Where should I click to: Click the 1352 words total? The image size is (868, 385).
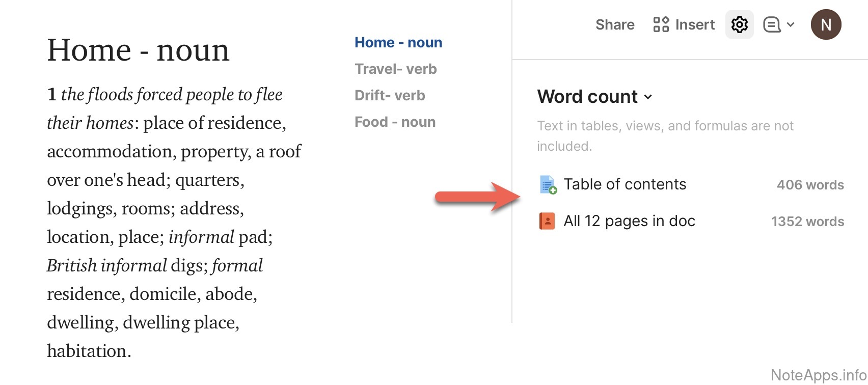pyautogui.click(x=807, y=222)
